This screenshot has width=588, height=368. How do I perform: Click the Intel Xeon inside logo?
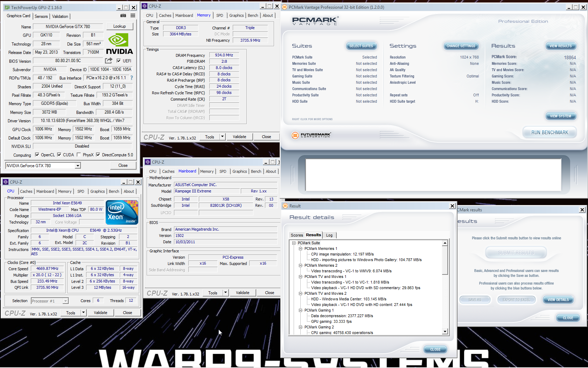tap(122, 212)
